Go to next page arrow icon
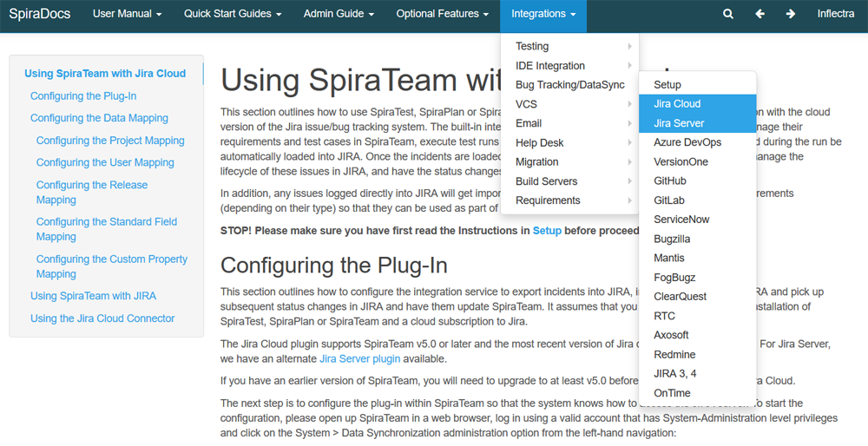This screenshot has width=868, height=446. [790, 14]
